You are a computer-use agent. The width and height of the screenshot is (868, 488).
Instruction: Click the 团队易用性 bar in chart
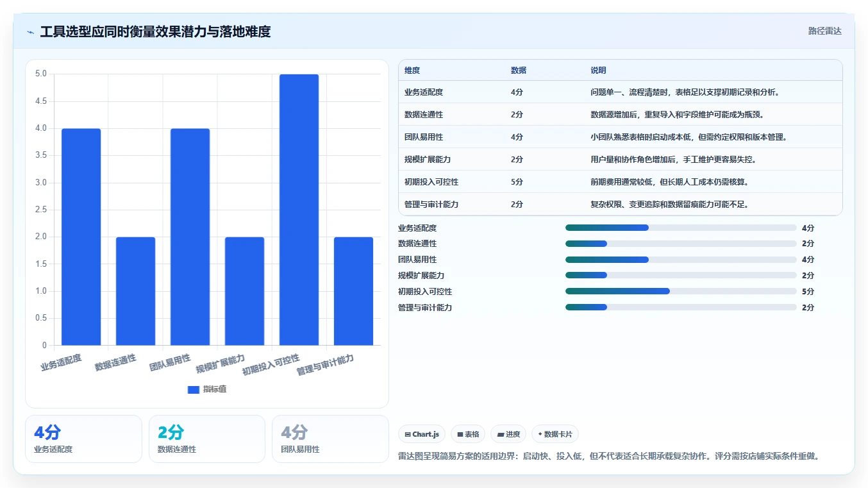(190, 237)
